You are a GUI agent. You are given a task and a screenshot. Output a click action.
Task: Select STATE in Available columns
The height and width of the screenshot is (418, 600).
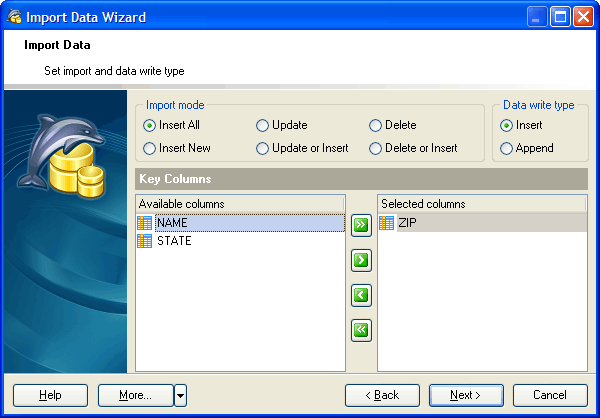point(174,241)
